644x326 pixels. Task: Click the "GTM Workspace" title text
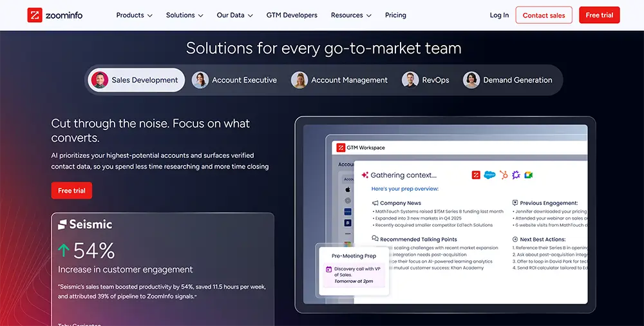click(366, 148)
